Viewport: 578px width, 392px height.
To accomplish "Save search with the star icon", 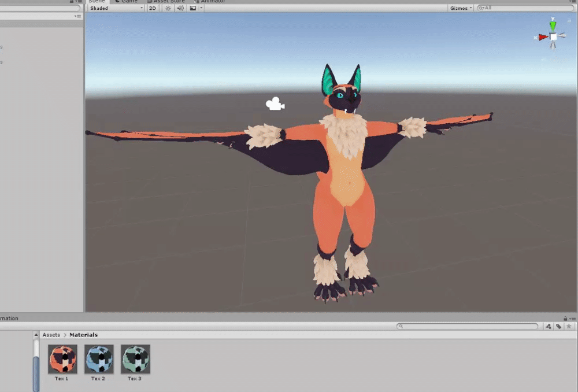I will [x=569, y=326].
